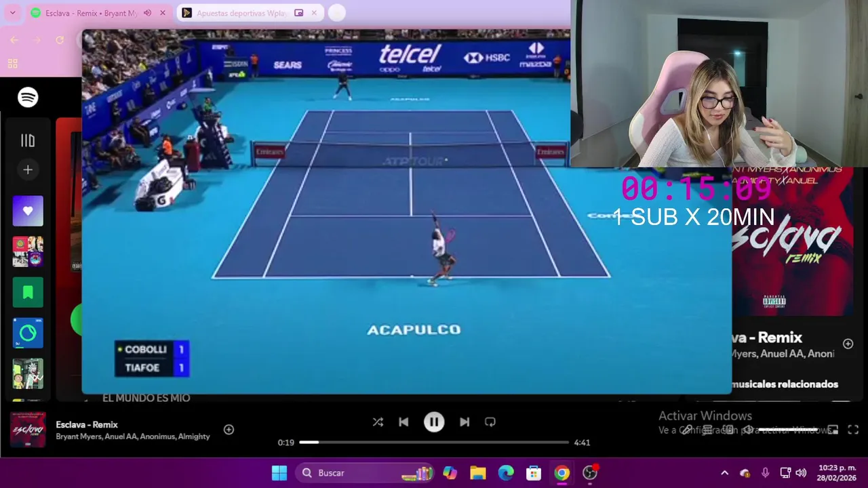Close the Esclava - Remix tab
This screenshot has width=868, height=488.
[x=163, y=13]
